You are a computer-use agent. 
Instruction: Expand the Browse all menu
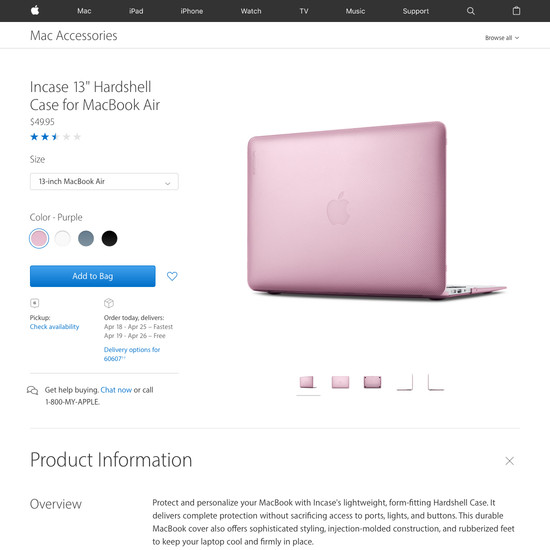[x=502, y=38]
